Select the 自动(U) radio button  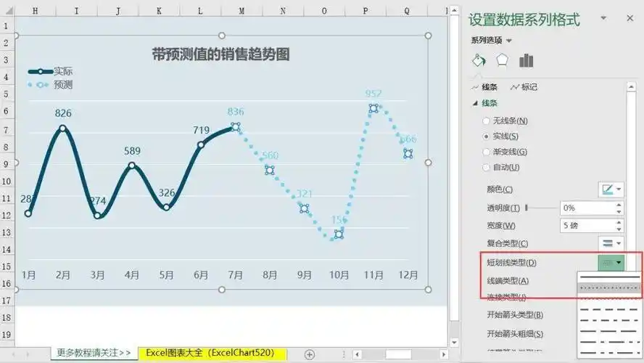click(487, 168)
